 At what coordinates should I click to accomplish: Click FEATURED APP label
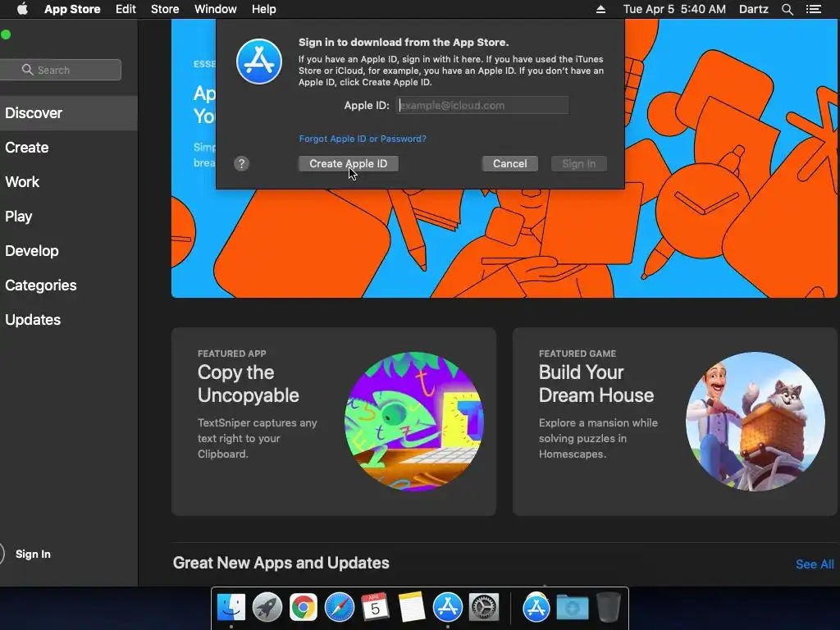coord(231,354)
